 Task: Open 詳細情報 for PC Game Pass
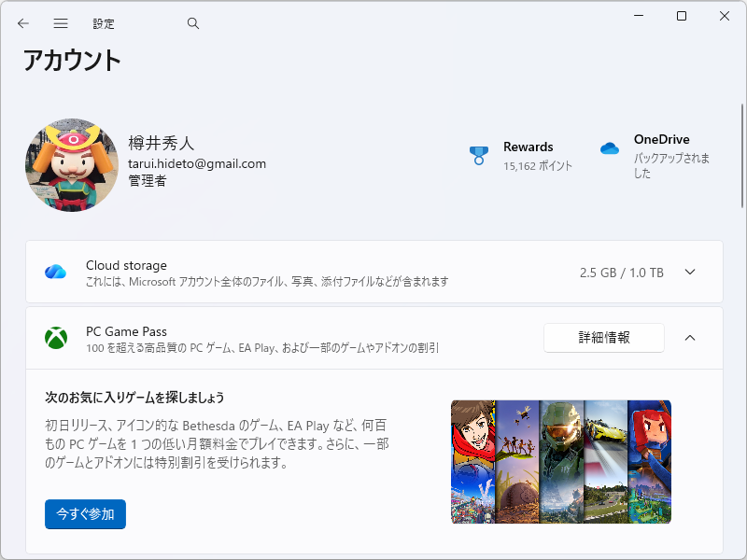click(x=603, y=337)
